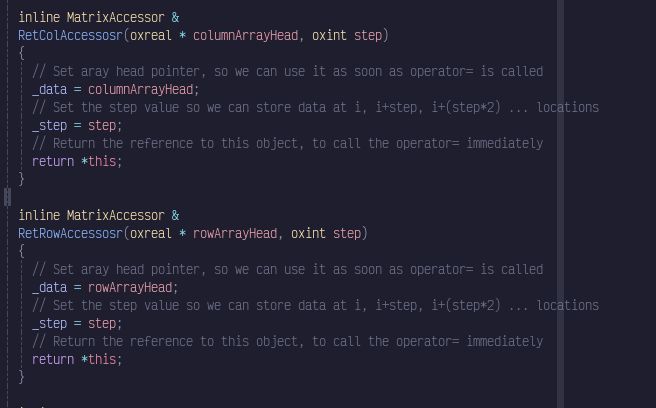Screen dimensions: 656x408
Task: Click the inline keyword above RetColAccessosr
Action: [39, 18]
